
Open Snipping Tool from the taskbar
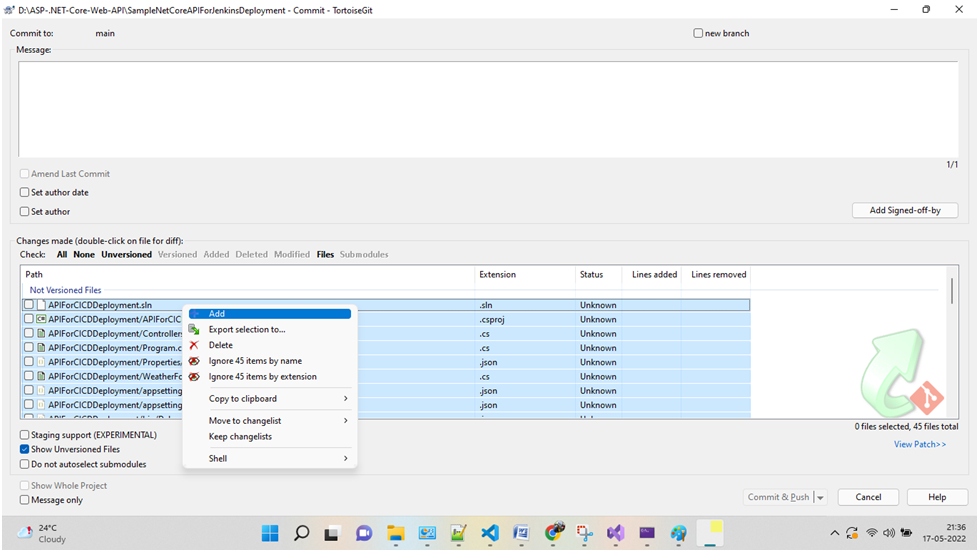coord(584,533)
